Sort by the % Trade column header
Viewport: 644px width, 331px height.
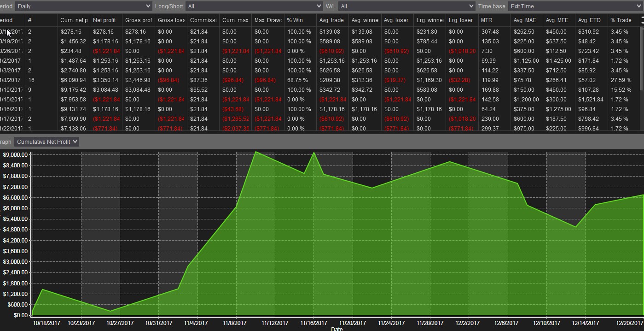pos(623,20)
